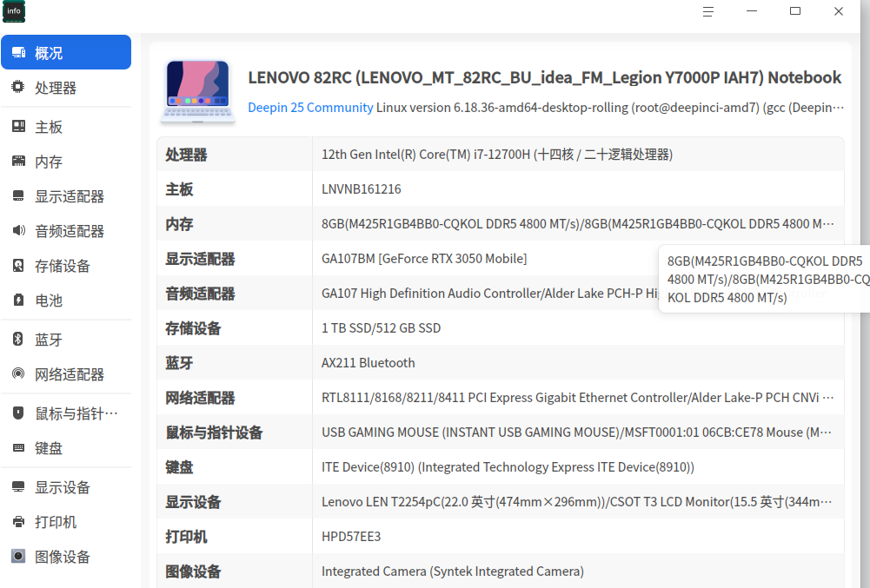This screenshot has width=870, height=588.
Task: Open the 蓝牙 Bluetooth icon entry
Action: tap(18, 339)
